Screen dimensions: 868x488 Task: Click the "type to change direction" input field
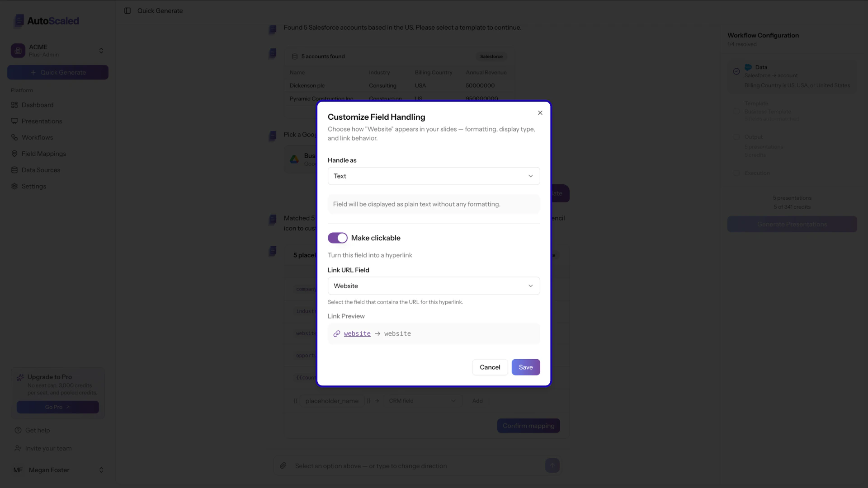point(407,466)
